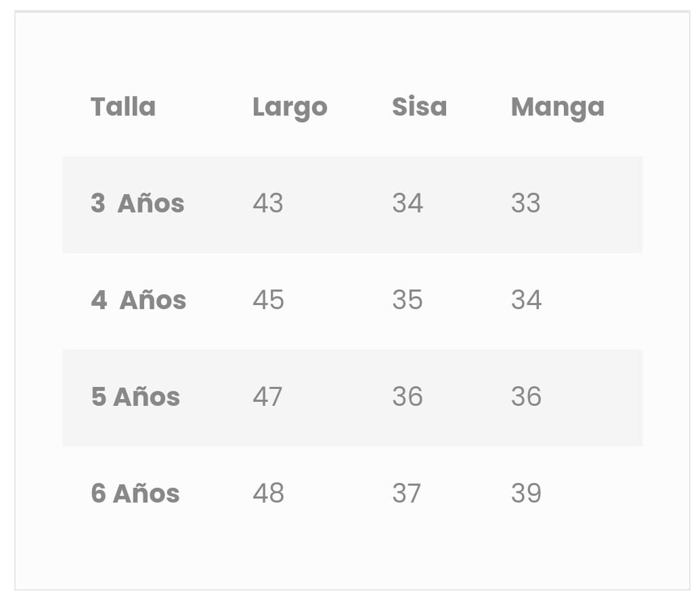Select the 5 Años row label

pos(135,396)
